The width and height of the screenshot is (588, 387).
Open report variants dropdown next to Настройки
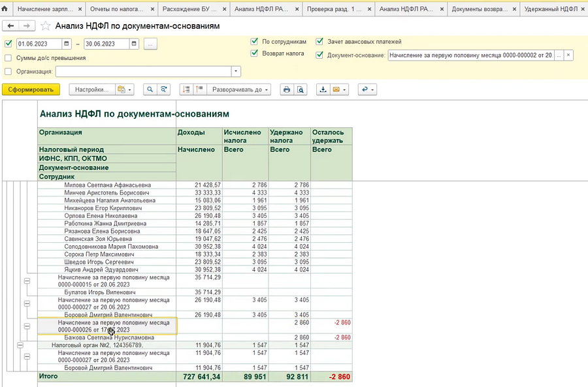pos(125,89)
